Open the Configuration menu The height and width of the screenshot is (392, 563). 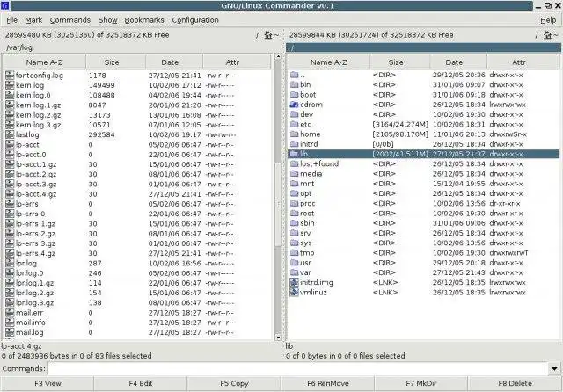click(x=195, y=20)
